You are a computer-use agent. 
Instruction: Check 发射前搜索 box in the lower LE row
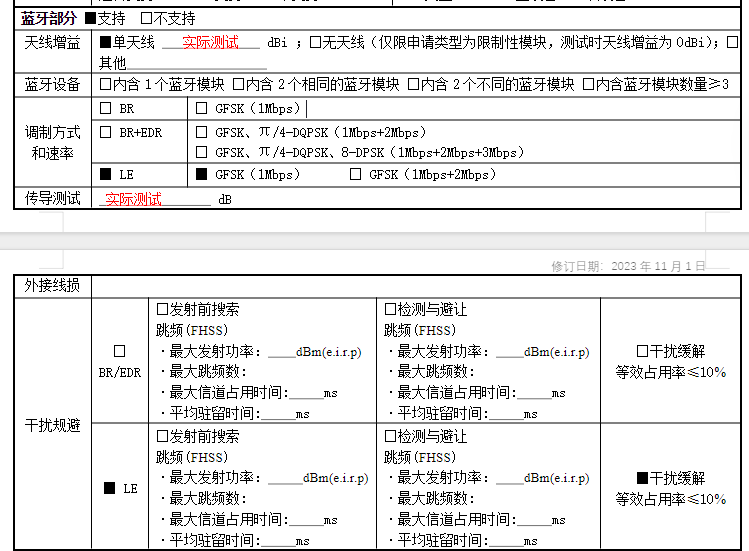pos(162,436)
